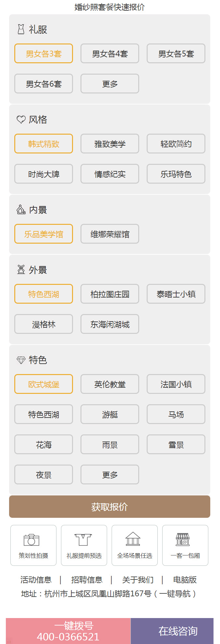Click the pavilion icon 全场场景任选
The width and height of the screenshot is (220, 644).
pyautogui.click(x=133, y=539)
